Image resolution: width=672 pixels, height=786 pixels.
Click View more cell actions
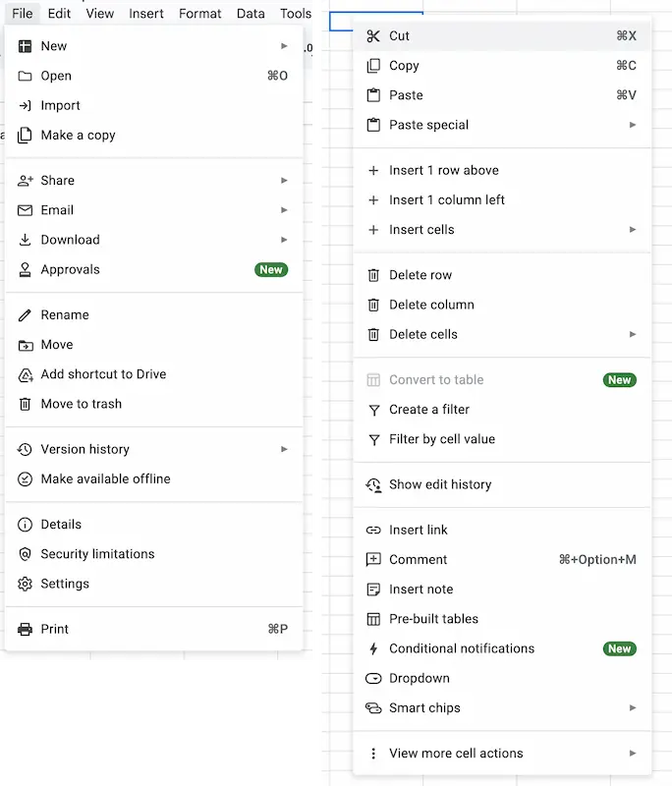456,754
